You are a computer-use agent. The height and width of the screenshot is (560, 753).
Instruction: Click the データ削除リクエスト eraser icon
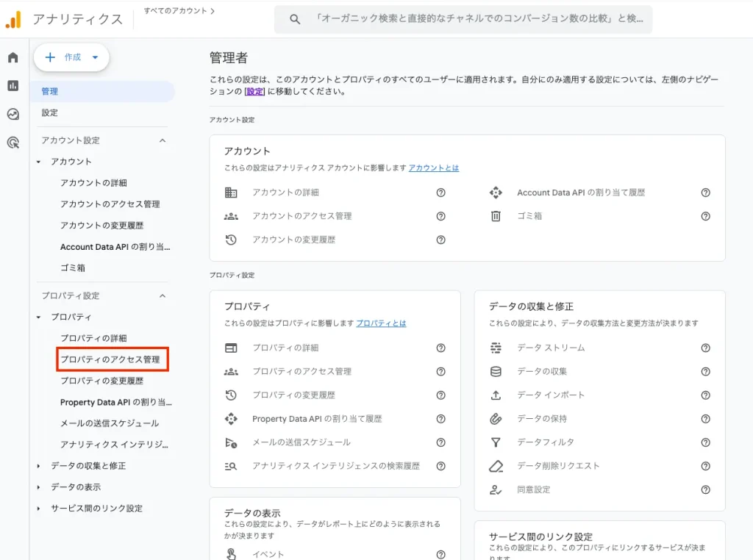[x=496, y=466]
